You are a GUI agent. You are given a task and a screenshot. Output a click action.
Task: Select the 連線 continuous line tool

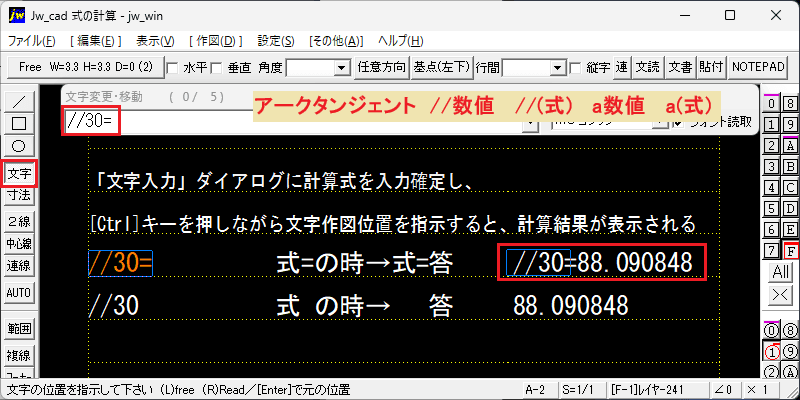point(19,265)
